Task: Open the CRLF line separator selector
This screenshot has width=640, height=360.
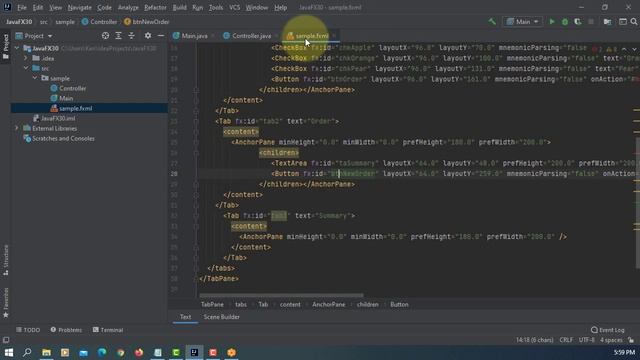Action: click(566, 340)
